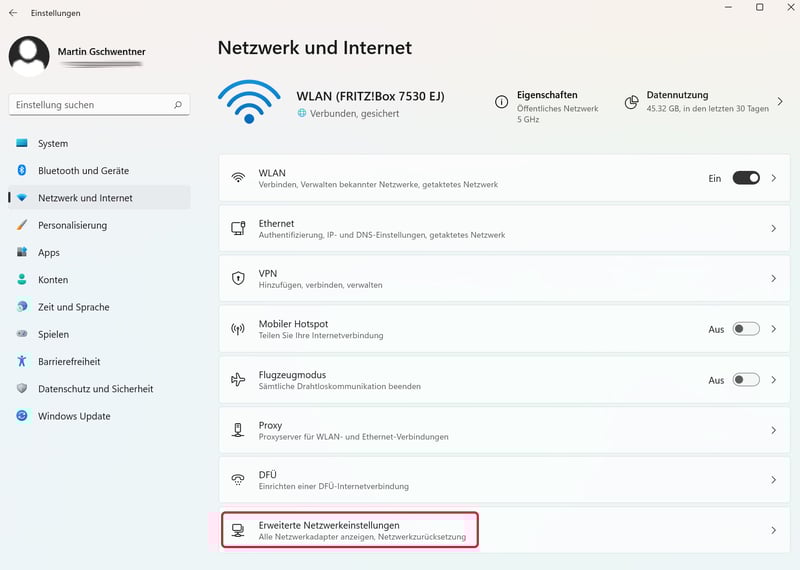Click the back arrow icon
Viewport: 800px width, 570px height.
[13, 13]
